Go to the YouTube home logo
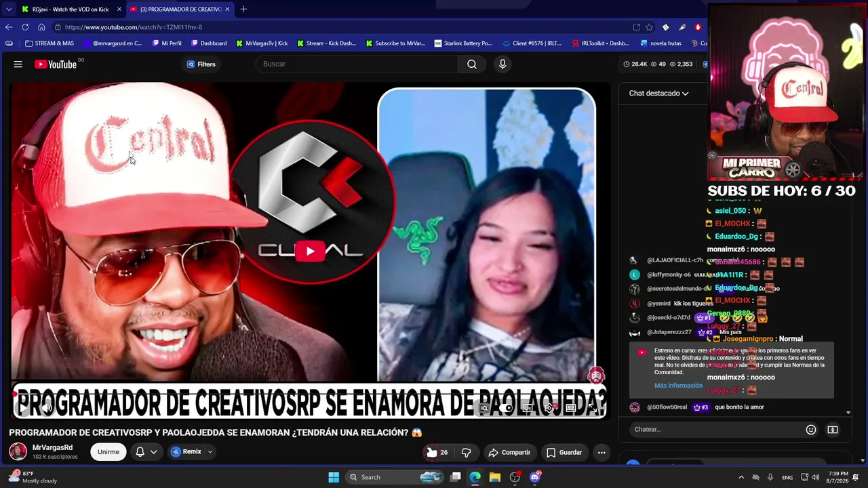The image size is (868, 488). (56, 64)
